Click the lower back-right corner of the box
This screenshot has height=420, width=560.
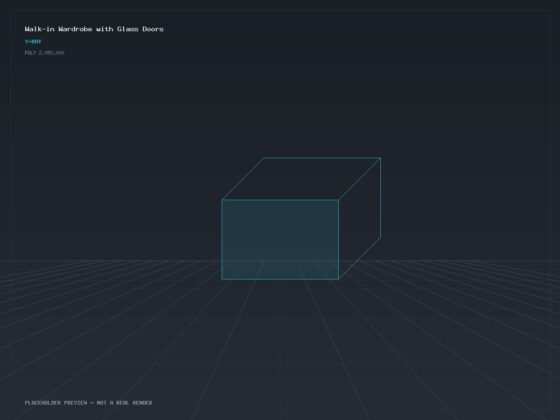click(x=380, y=237)
